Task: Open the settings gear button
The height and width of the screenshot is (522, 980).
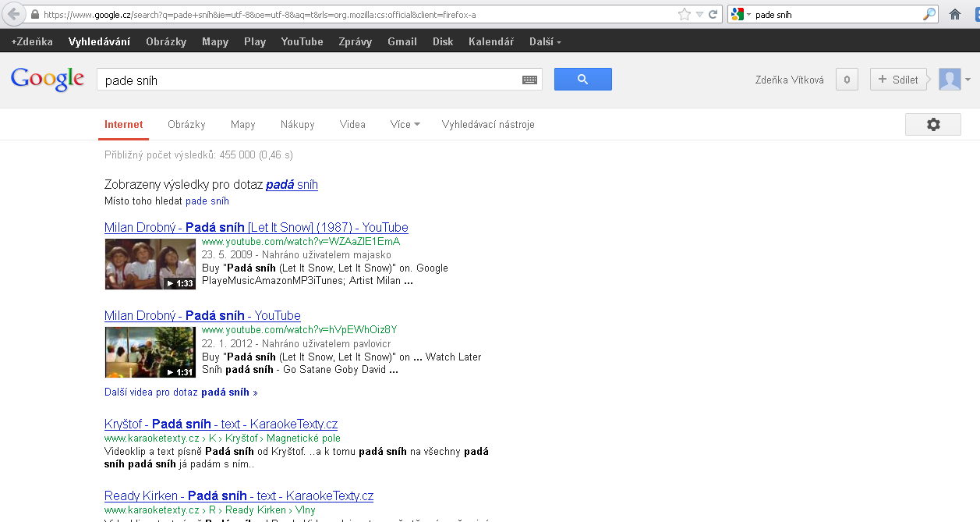Action: point(933,125)
